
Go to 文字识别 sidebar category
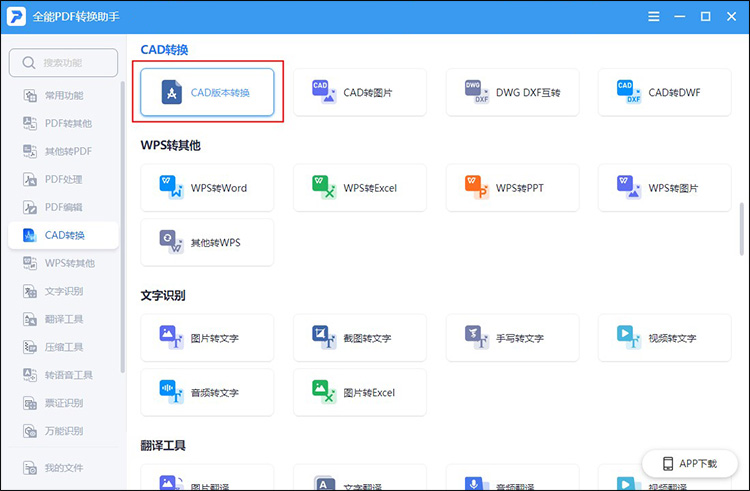coord(63,291)
